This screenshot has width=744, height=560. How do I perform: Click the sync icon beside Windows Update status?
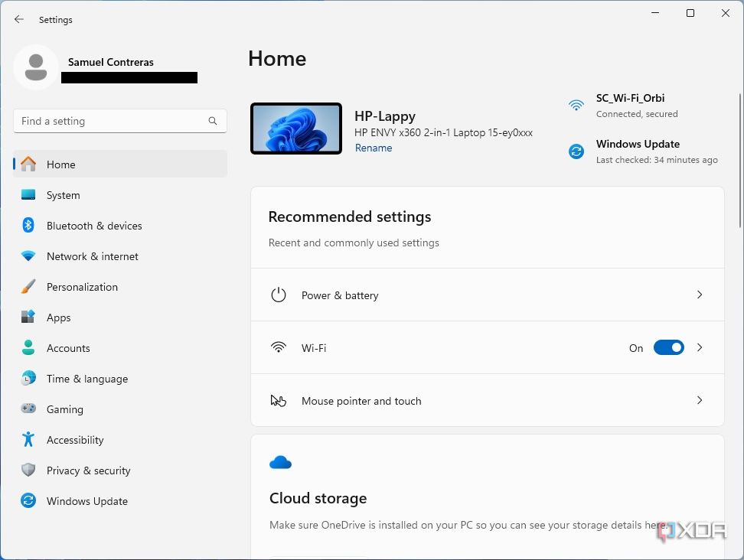tap(576, 151)
